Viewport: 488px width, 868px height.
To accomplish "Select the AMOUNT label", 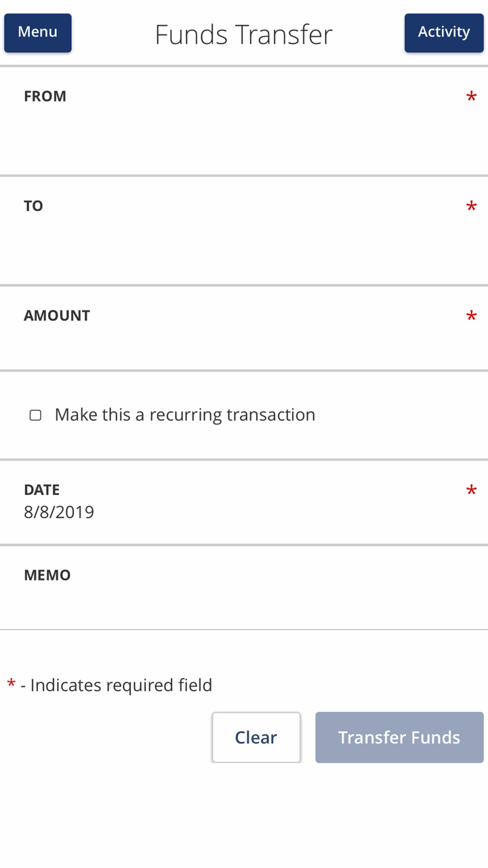I will (57, 316).
